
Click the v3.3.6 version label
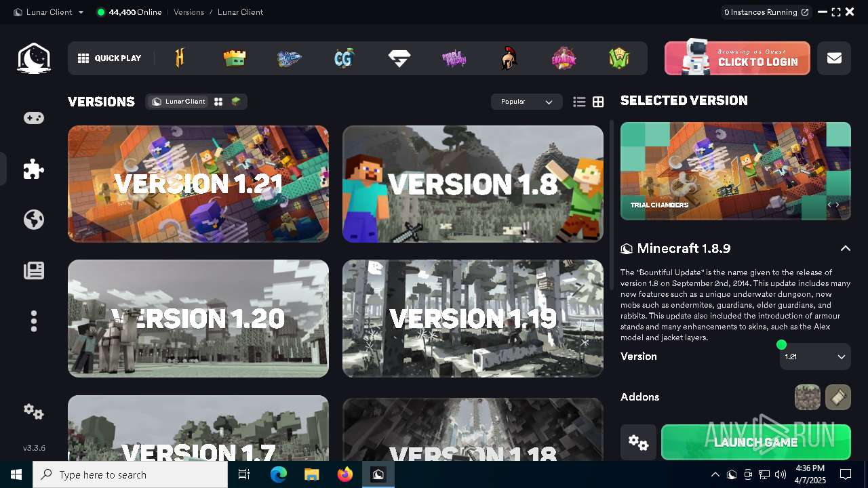[x=34, y=448]
